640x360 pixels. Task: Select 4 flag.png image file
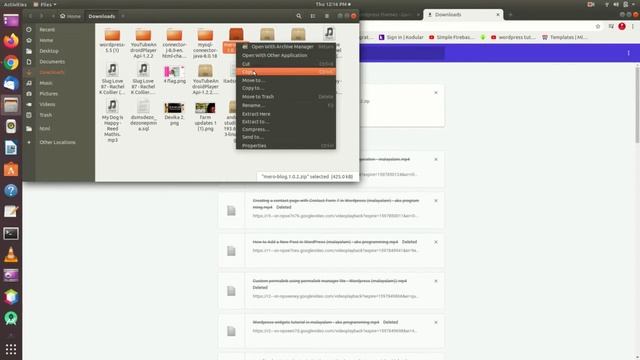click(x=174, y=74)
